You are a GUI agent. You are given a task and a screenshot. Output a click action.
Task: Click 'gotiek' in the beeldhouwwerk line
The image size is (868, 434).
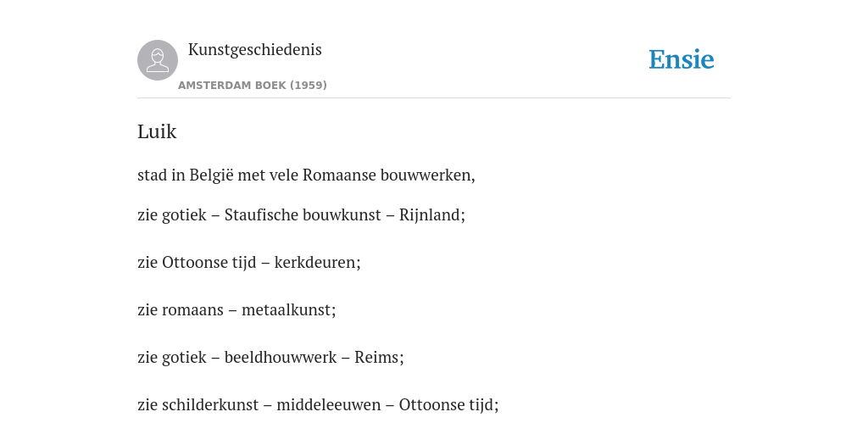pos(184,359)
